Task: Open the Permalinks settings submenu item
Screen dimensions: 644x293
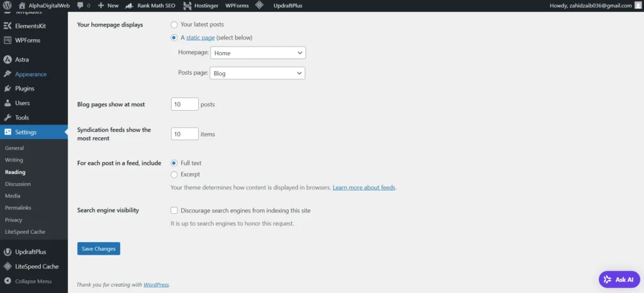Action: tap(18, 207)
